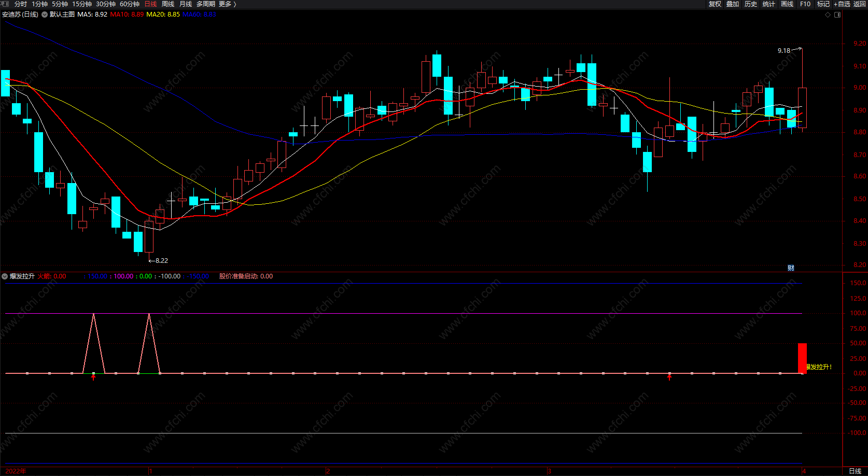Open the 历史 history button

(751, 4)
